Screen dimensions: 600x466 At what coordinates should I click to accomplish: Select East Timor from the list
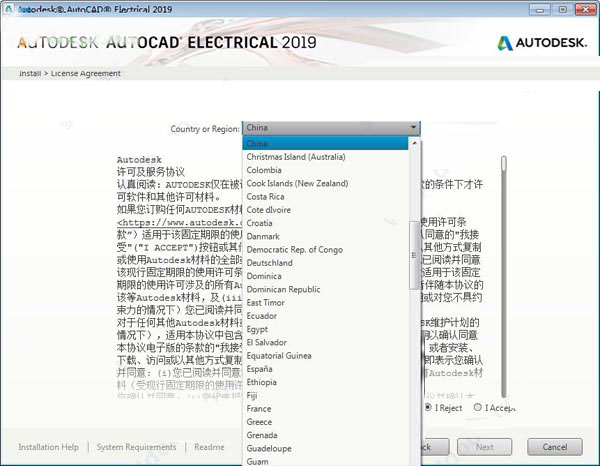coord(326,303)
